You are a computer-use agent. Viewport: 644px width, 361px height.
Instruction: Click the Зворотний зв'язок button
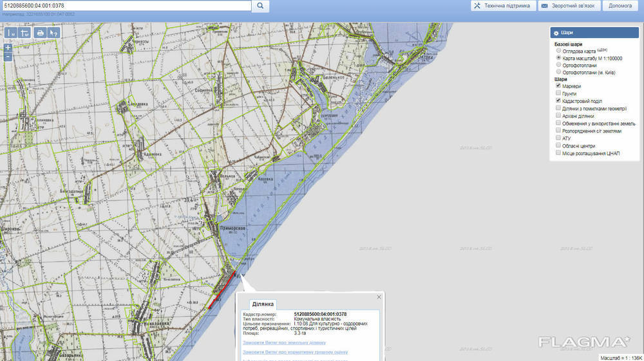[x=569, y=6]
